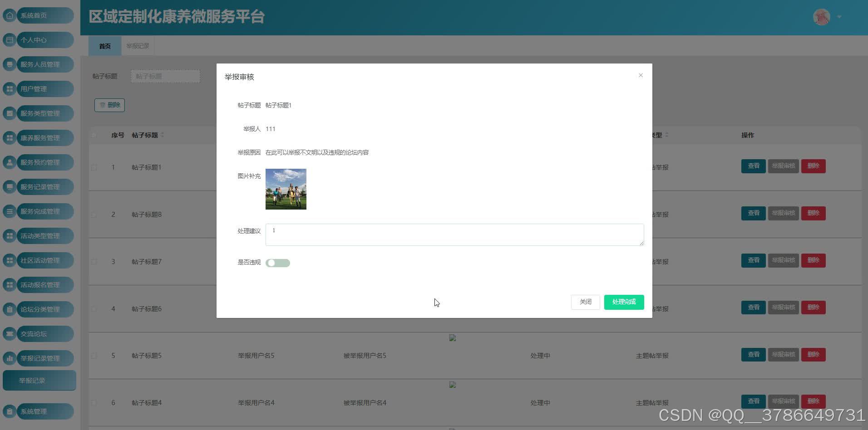Click red 删除 for the 帖子标题6 row
The image size is (868, 430).
(x=814, y=308)
